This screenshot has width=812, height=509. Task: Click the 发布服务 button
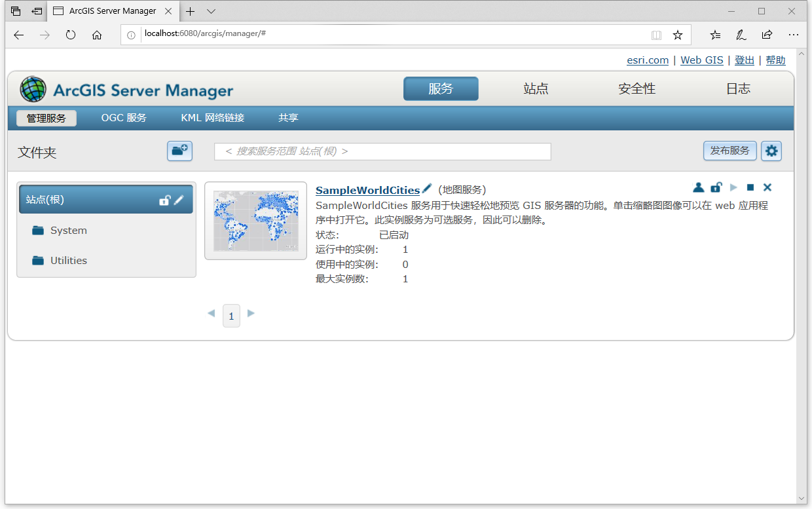pos(730,151)
